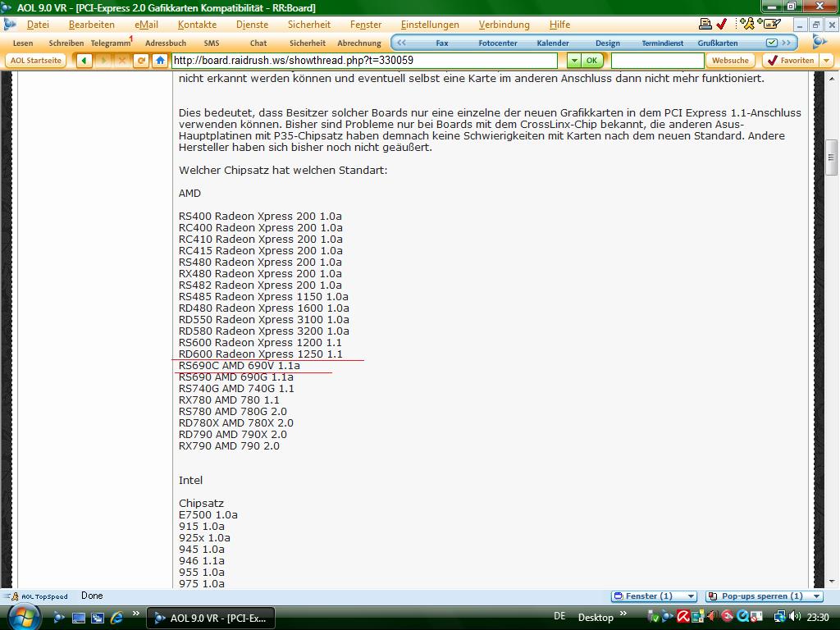Open Kalender in services bar
This screenshot has height=630, width=840.
(553, 43)
